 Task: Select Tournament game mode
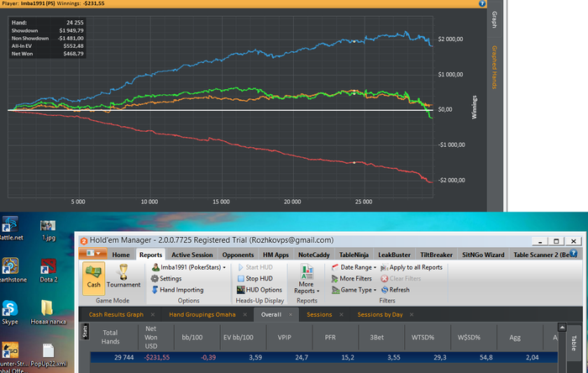click(123, 276)
